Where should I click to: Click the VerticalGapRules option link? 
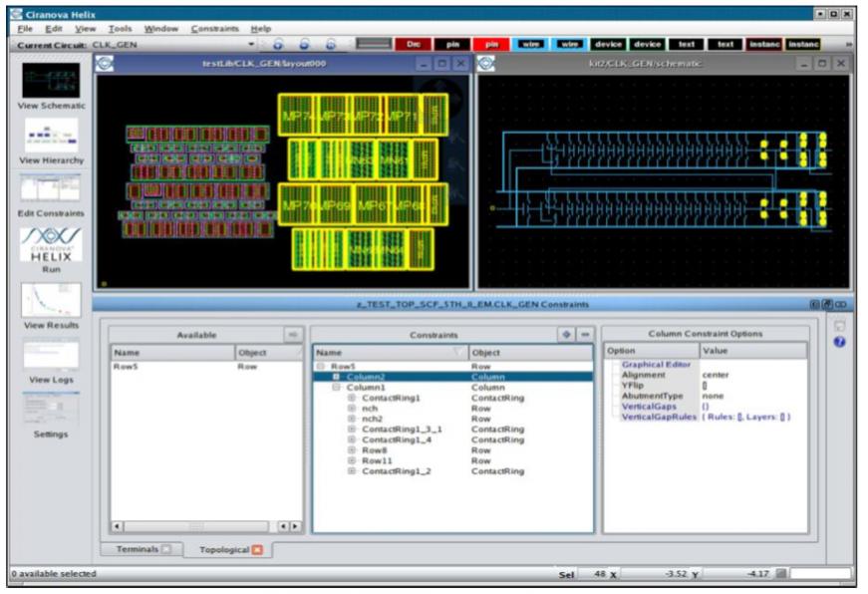[659, 417]
